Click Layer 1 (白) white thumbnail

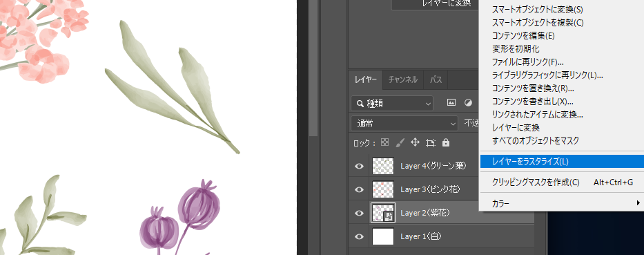[x=383, y=236]
